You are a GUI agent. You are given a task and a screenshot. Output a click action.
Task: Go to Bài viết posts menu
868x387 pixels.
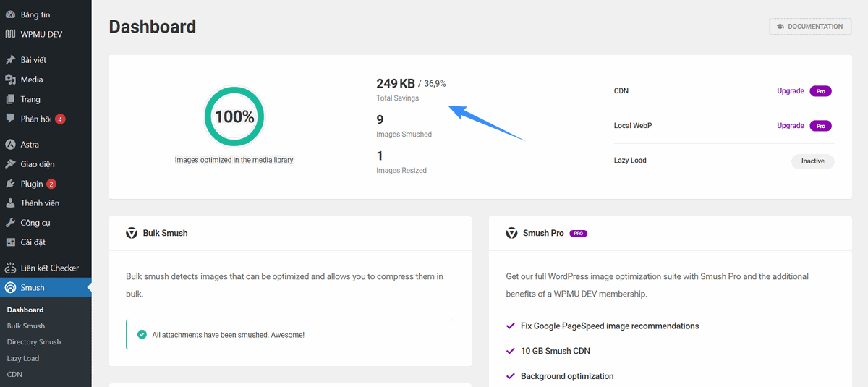(46, 60)
